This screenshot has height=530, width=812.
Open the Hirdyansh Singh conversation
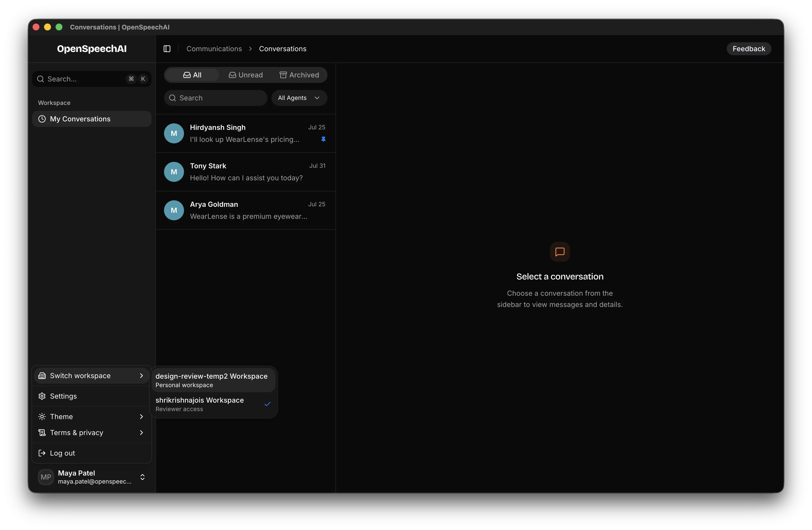[246, 133]
